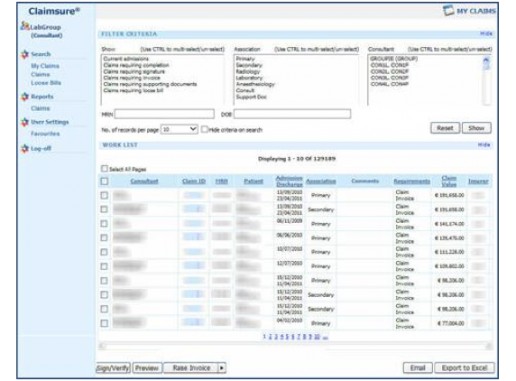This screenshot has height=381, width=516.
Task: Select Claims requiring signature option
Action: pos(134,71)
